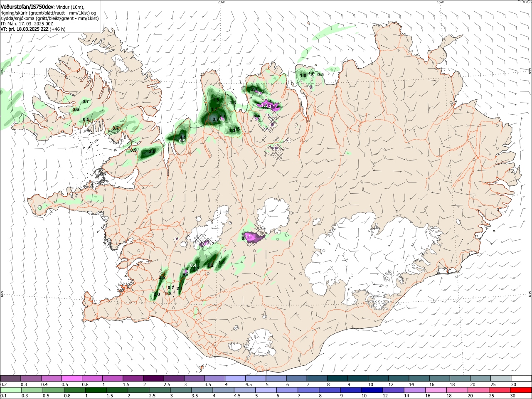The width and height of the screenshot is (532, 399).
Task: Pick the violet bottom-row swatch after 14
Action: [414, 390]
